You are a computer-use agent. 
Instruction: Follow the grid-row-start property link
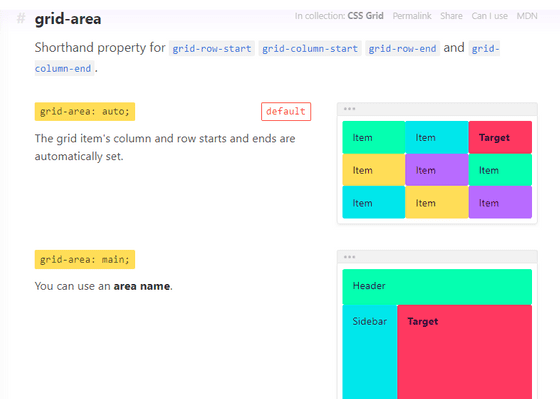click(x=212, y=49)
